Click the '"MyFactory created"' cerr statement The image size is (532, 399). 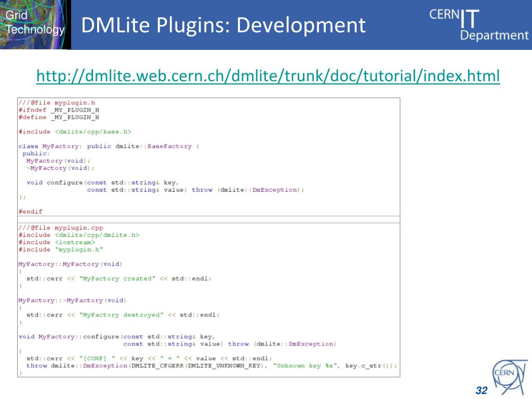119,278
